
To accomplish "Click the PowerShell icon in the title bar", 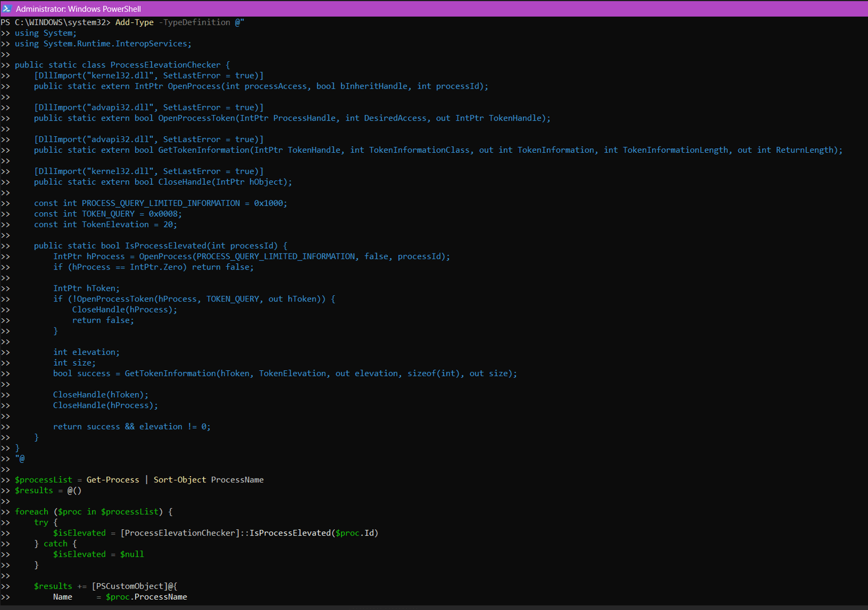I will pyautogui.click(x=7, y=9).
